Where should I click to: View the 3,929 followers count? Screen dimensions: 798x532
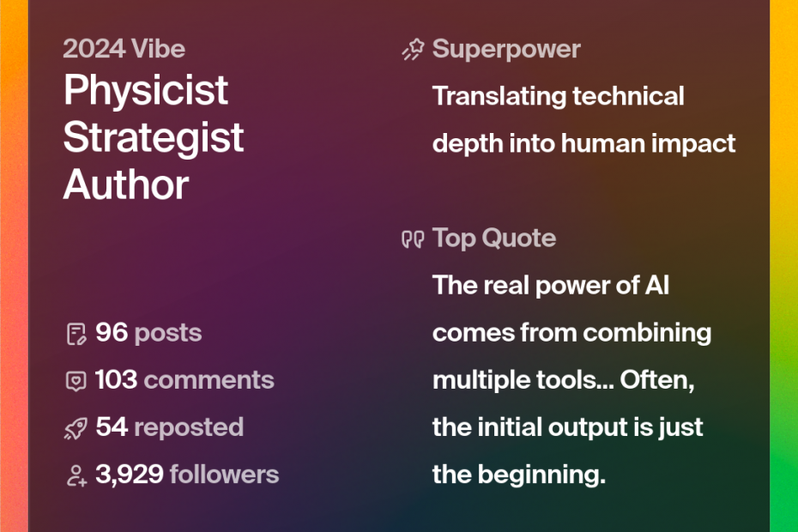click(x=186, y=475)
